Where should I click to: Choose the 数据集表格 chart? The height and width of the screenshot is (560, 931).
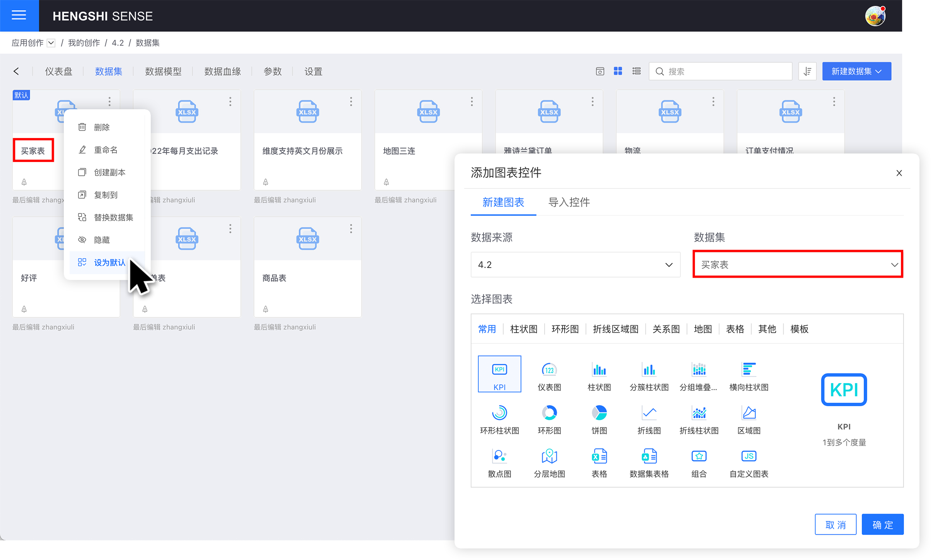649,463
